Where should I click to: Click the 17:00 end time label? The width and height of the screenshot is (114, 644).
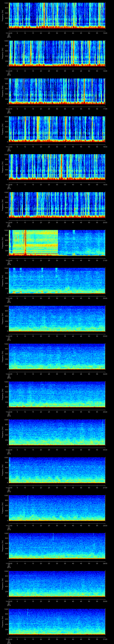point(105,109)
